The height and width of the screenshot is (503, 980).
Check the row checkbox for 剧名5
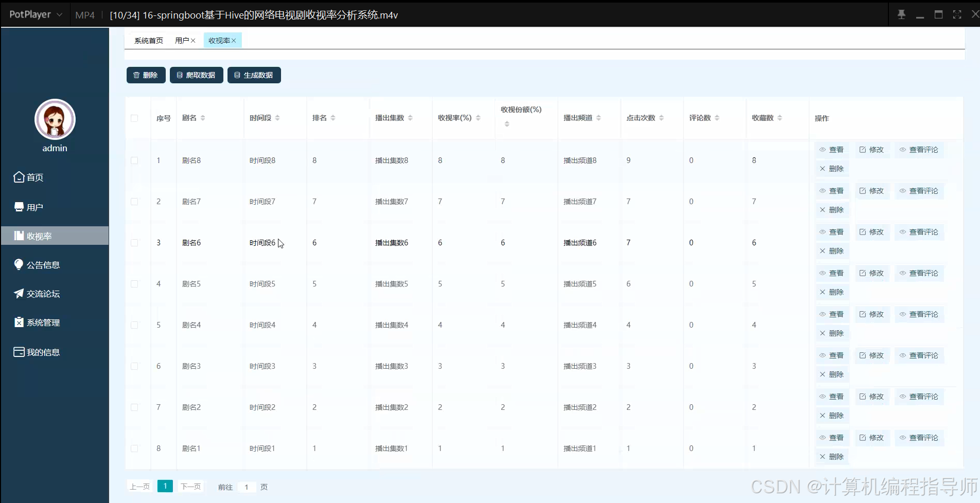[134, 284]
